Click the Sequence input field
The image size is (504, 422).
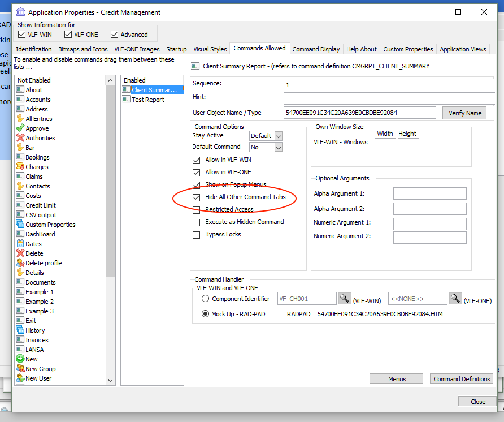[360, 85]
